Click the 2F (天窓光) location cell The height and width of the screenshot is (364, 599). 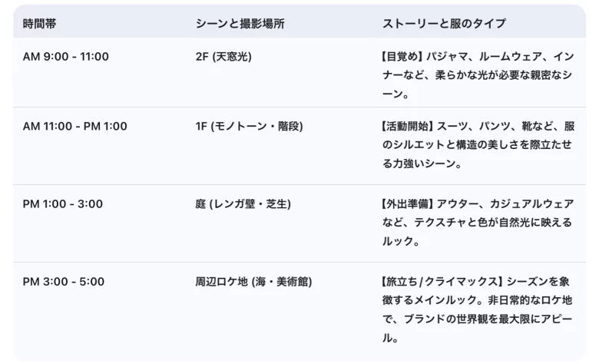pyautogui.click(x=223, y=57)
